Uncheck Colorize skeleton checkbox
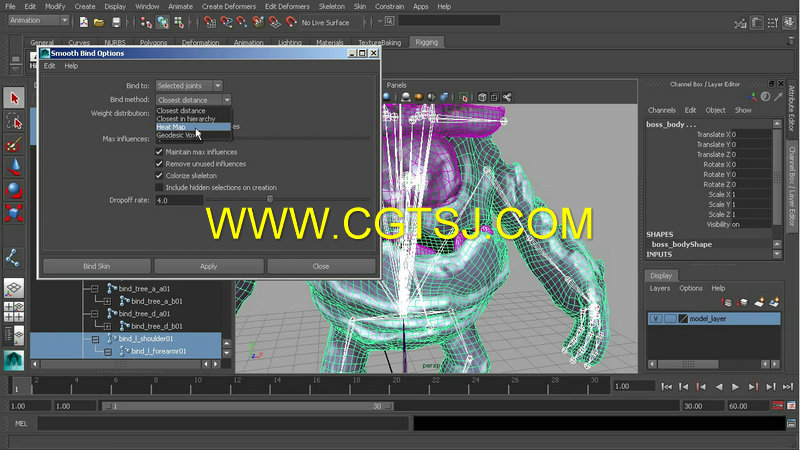This screenshot has height=450, width=800. pyautogui.click(x=159, y=176)
